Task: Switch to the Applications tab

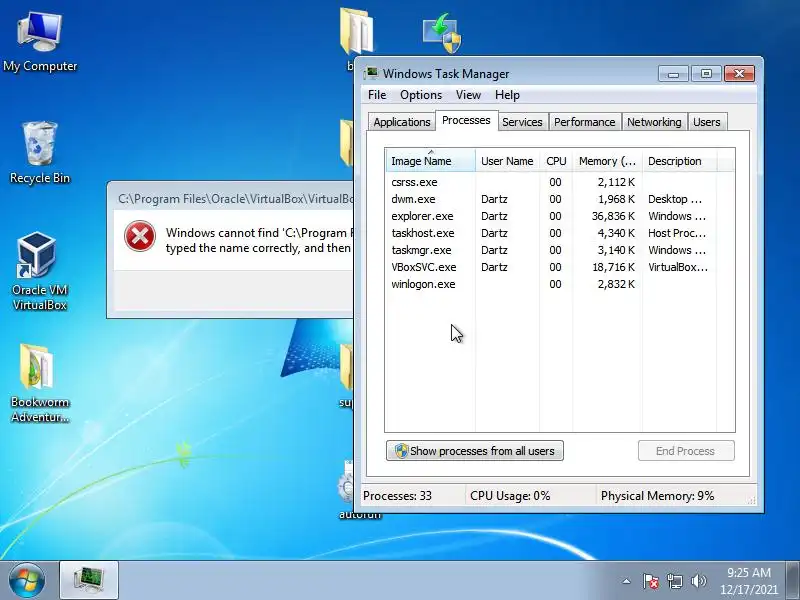Action: [402, 122]
